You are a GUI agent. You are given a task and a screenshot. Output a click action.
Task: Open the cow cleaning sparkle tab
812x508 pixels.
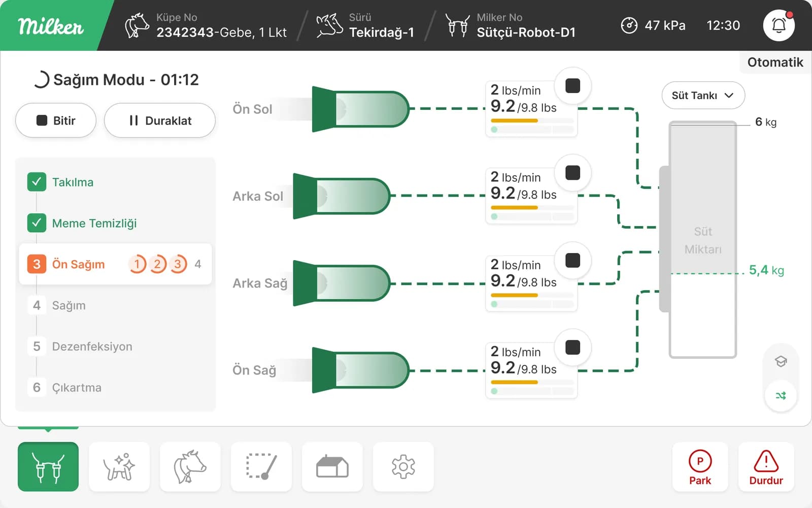coord(119,466)
